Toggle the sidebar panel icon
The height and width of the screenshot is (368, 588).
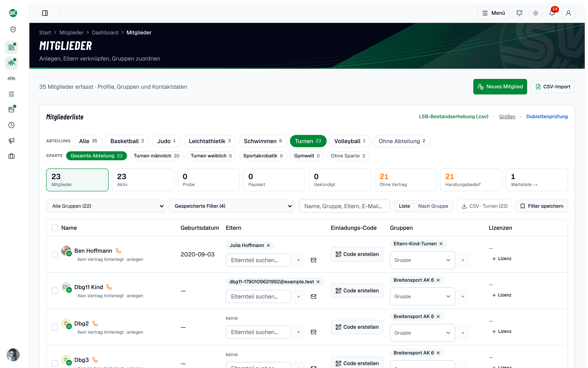coord(45,13)
